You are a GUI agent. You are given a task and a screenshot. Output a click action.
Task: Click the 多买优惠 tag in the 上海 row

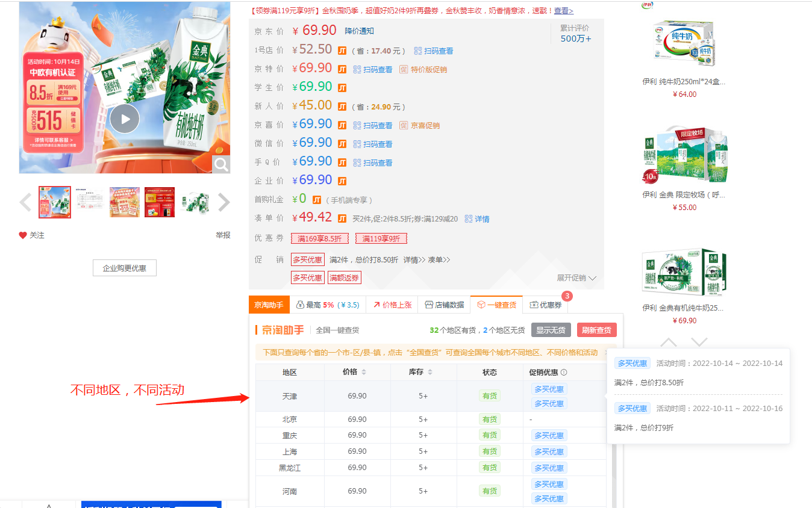point(549,452)
